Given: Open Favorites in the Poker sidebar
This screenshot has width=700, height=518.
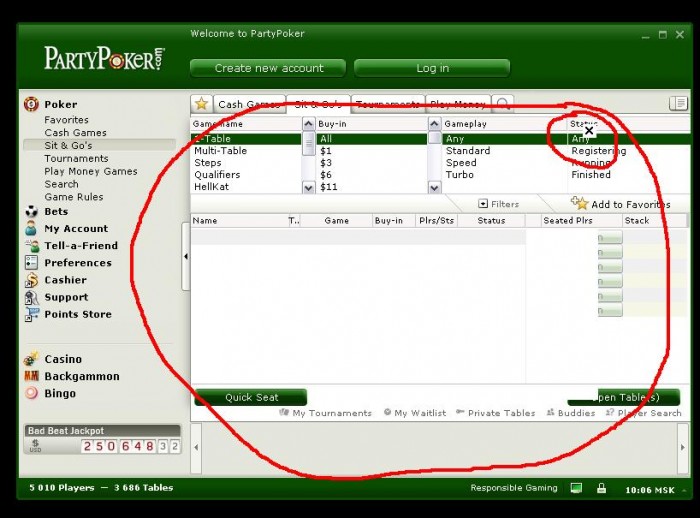Looking at the screenshot, I should click(67, 120).
